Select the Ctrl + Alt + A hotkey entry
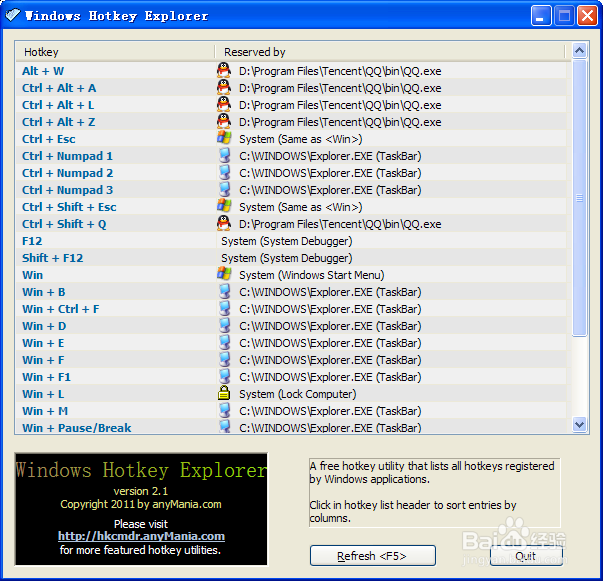Image resolution: width=603 pixels, height=581 pixels. point(59,88)
